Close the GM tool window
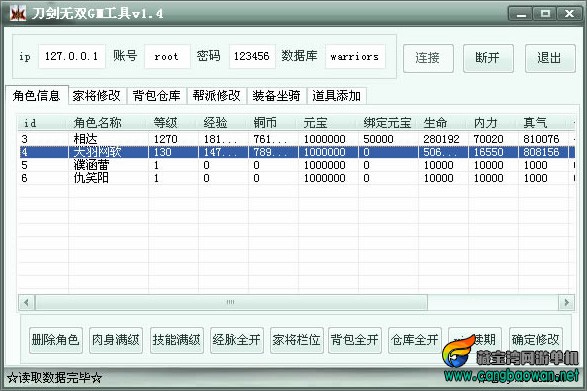 [x=569, y=14]
